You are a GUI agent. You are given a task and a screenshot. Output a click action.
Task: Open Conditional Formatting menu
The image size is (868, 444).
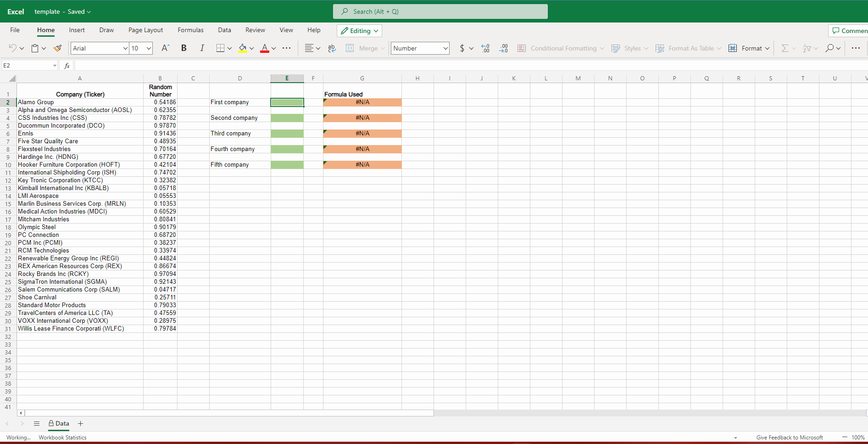(x=561, y=48)
